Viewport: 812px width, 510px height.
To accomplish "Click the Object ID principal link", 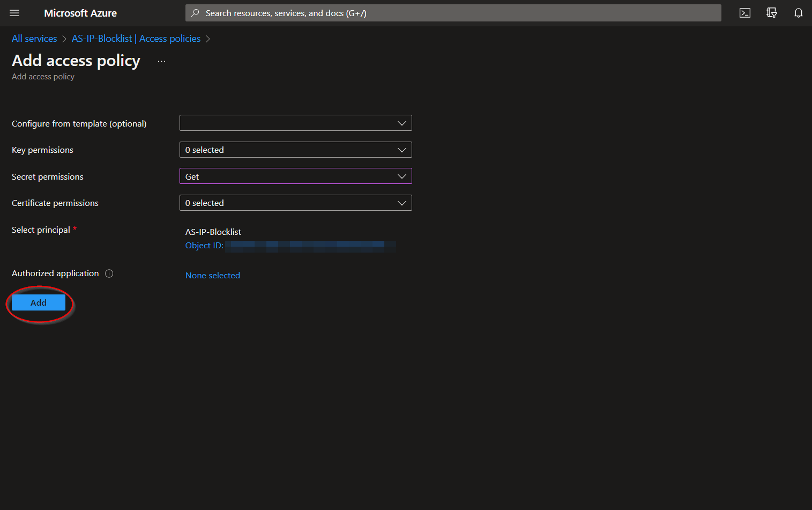I will click(x=290, y=246).
